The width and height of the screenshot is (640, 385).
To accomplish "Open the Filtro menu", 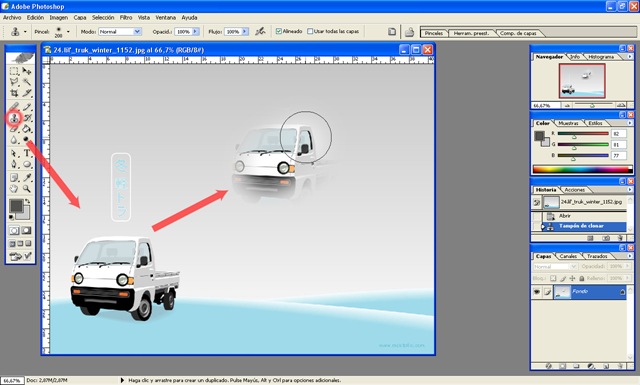I will pos(126,18).
